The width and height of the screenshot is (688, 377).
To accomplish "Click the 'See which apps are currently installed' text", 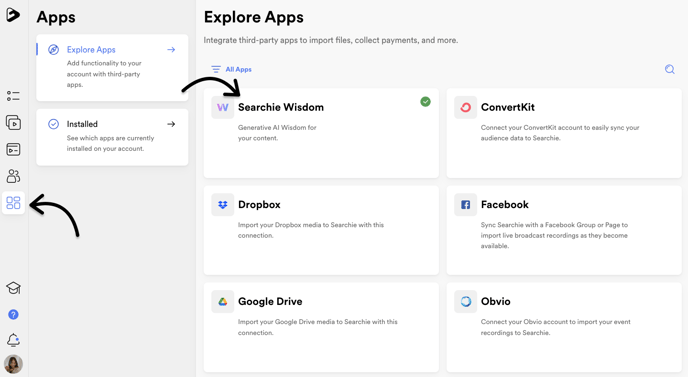I will click(110, 143).
